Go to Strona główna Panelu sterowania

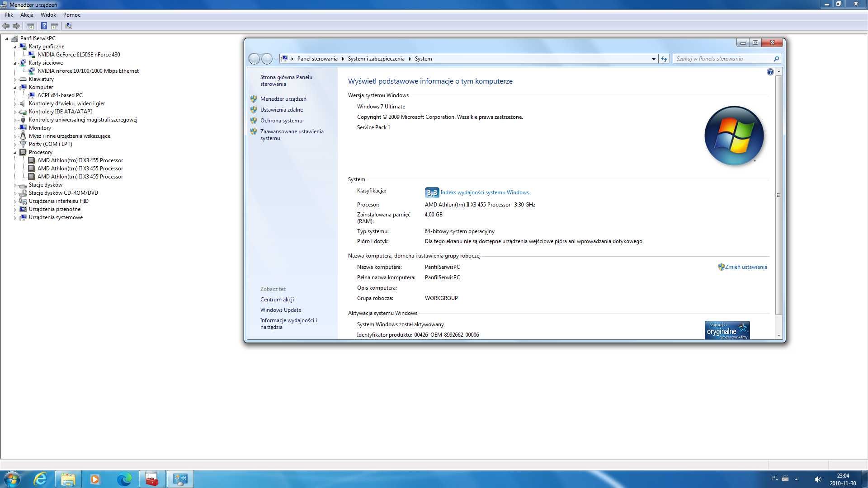286,80
